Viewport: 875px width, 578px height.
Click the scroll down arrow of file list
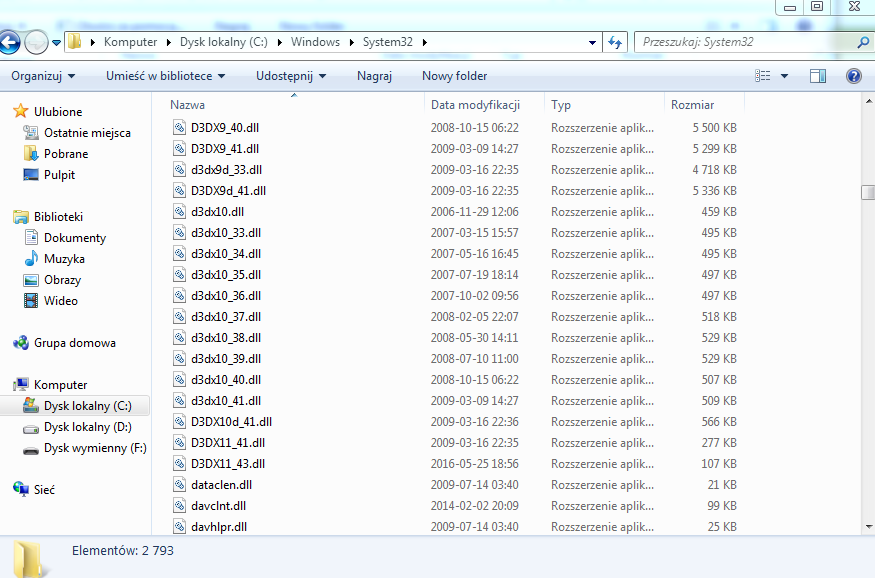pos(868,526)
